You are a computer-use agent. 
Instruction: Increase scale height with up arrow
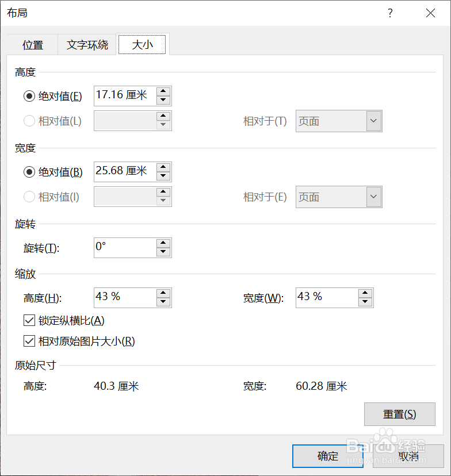pyautogui.click(x=163, y=293)
